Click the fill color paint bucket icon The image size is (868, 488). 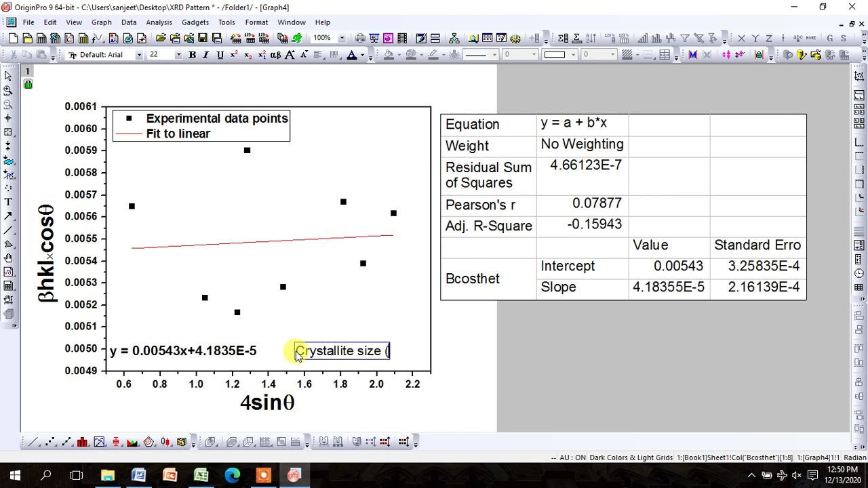pyautogui.click(x=389, y=55)
